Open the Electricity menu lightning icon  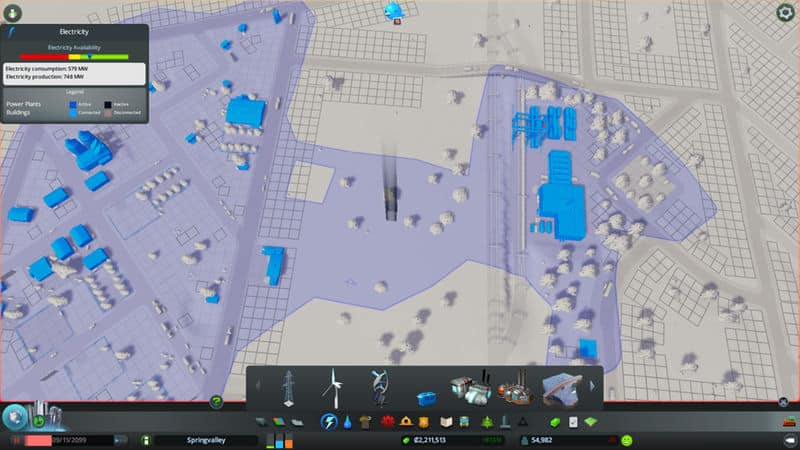328,422
